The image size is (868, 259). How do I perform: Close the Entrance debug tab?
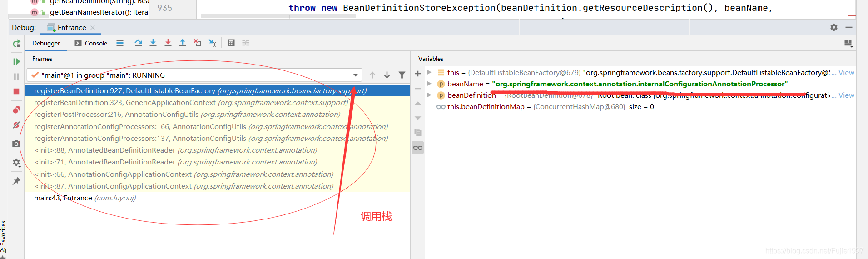click(x=93, y=28)
